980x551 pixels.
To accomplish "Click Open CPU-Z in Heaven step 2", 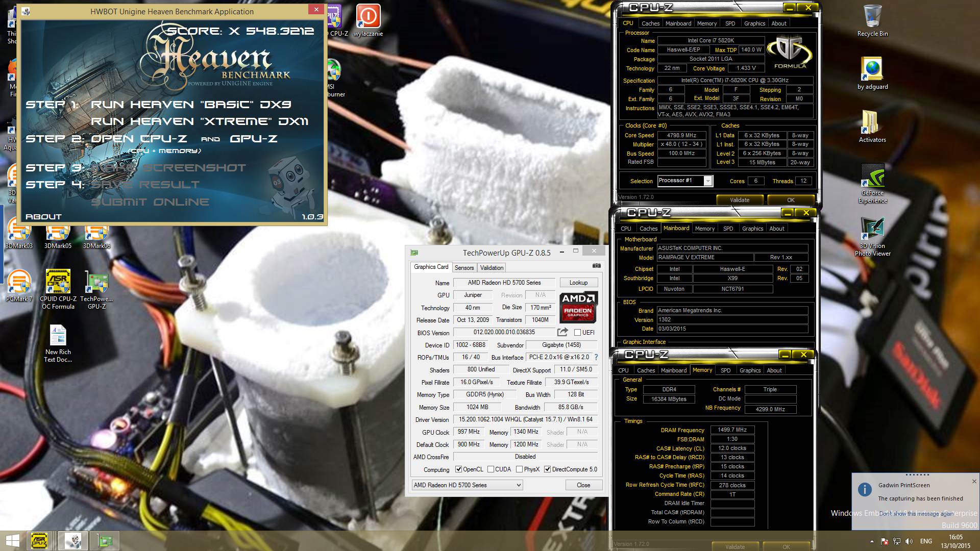I will (139, 138).
